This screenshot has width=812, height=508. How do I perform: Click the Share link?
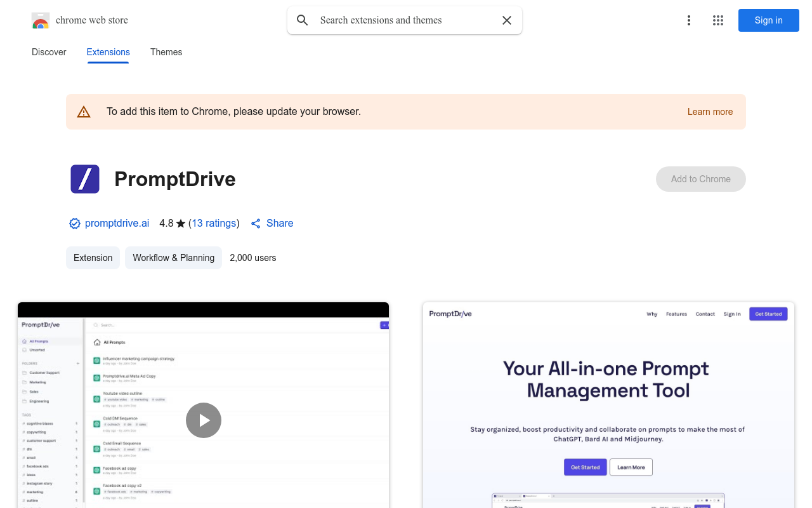point(272,224)
